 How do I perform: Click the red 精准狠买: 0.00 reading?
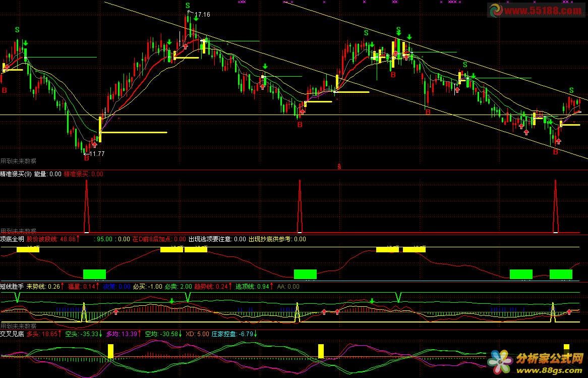[83, 174]
